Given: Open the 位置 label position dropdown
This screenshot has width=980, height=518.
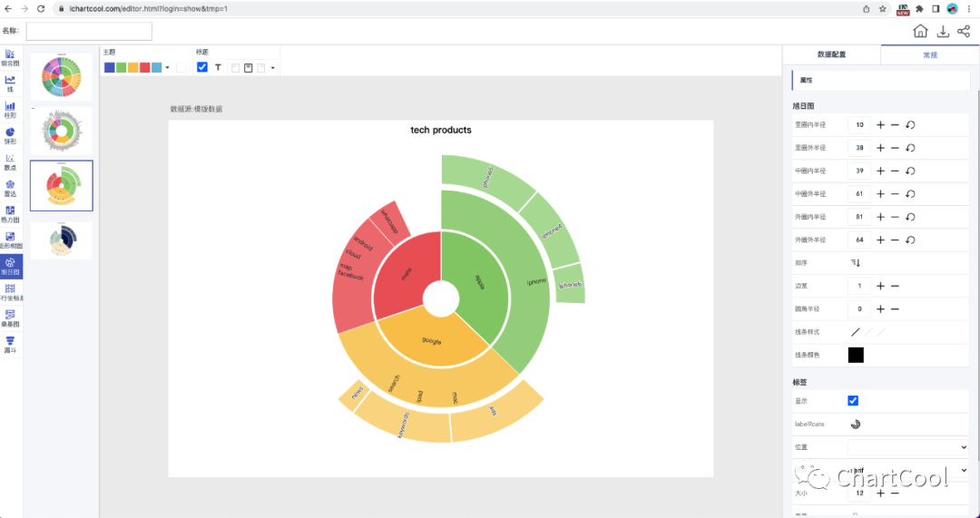Looking at the screenshot, I should click(908, 447).
